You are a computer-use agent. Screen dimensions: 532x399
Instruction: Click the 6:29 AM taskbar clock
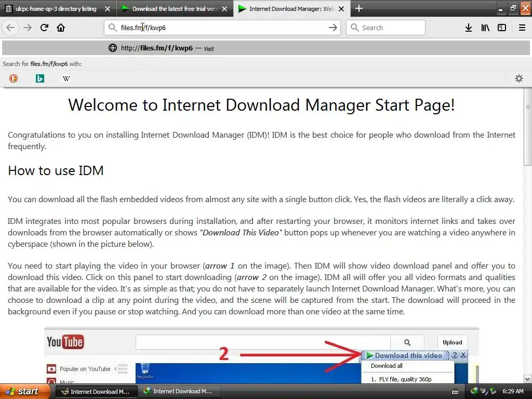(x=513, y=391)
